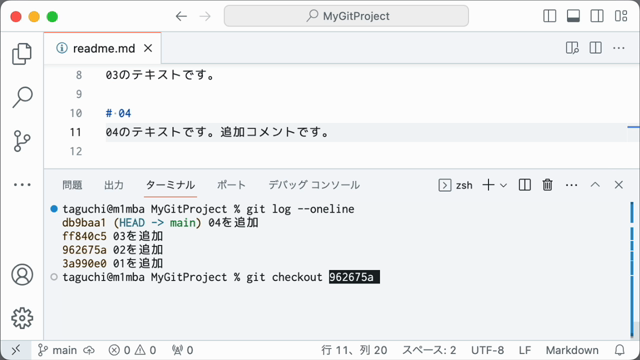
Task: Click line '04のテキストです。追加コメントです。'
Action: tap(217, 132)
